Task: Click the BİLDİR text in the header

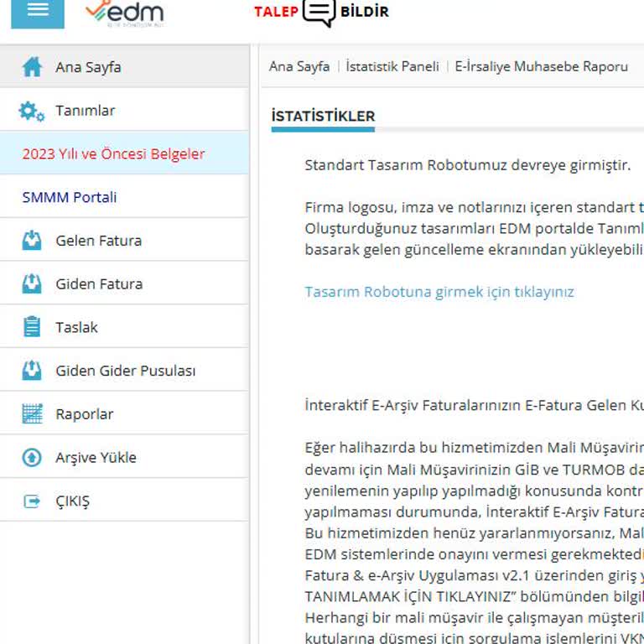Action: [x=364, y=12]
